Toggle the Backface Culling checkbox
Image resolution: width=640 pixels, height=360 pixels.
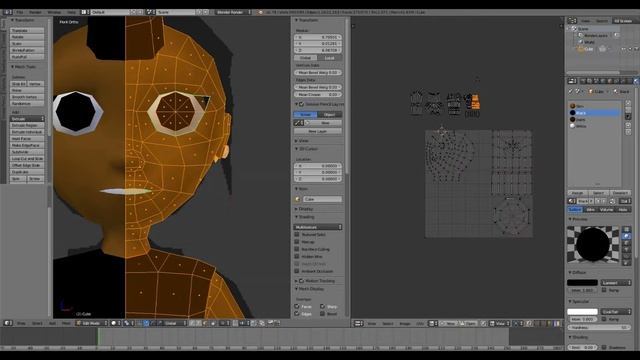297,249
